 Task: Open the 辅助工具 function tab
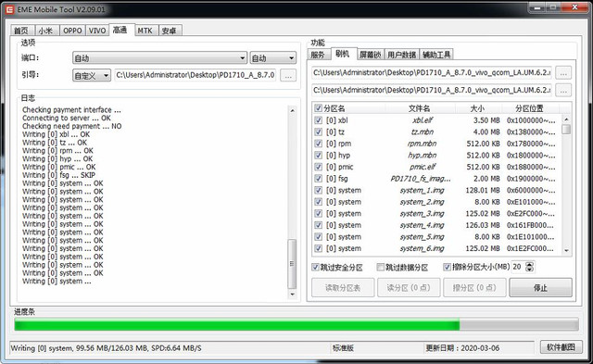tap(436, 55)
